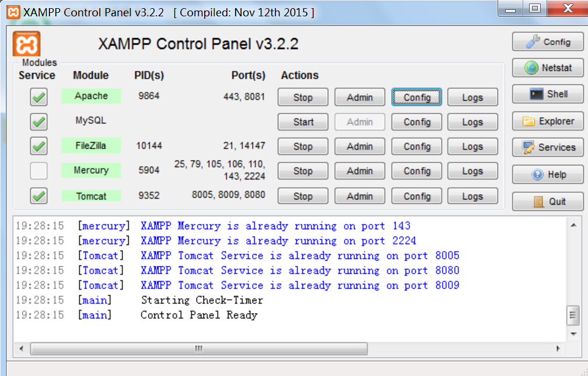
Task: Click FileZilla PID 10144
Action: 149,146
